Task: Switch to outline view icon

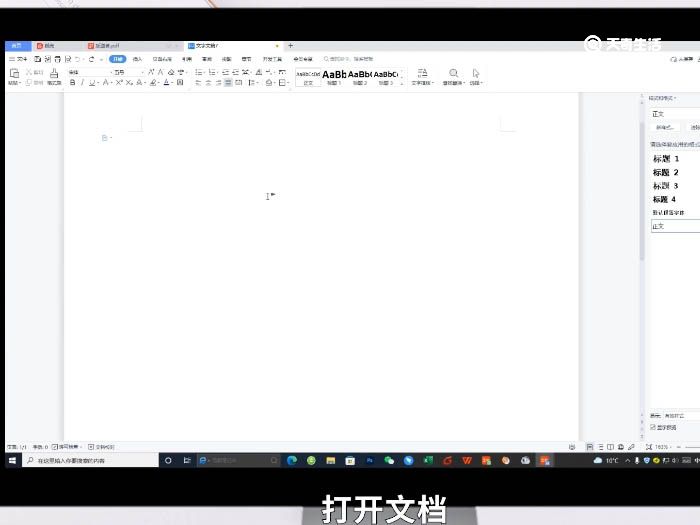Action: (x=601, y=447)
